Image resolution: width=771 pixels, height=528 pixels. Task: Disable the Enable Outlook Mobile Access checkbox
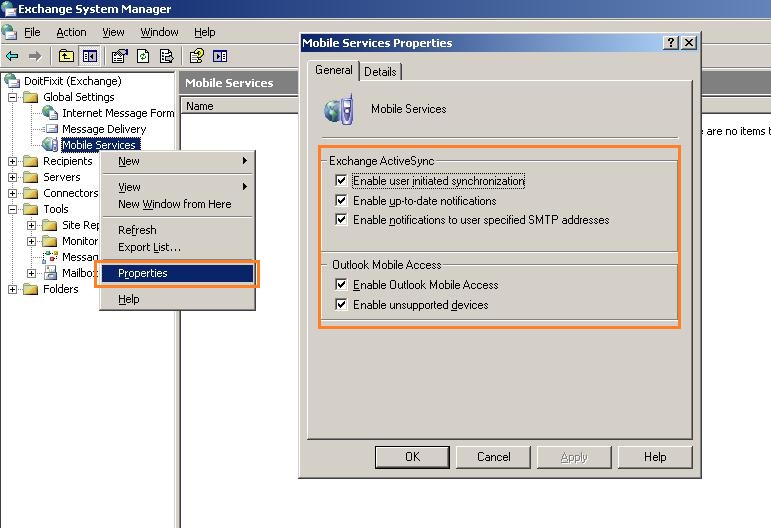[x=341, y=285]
